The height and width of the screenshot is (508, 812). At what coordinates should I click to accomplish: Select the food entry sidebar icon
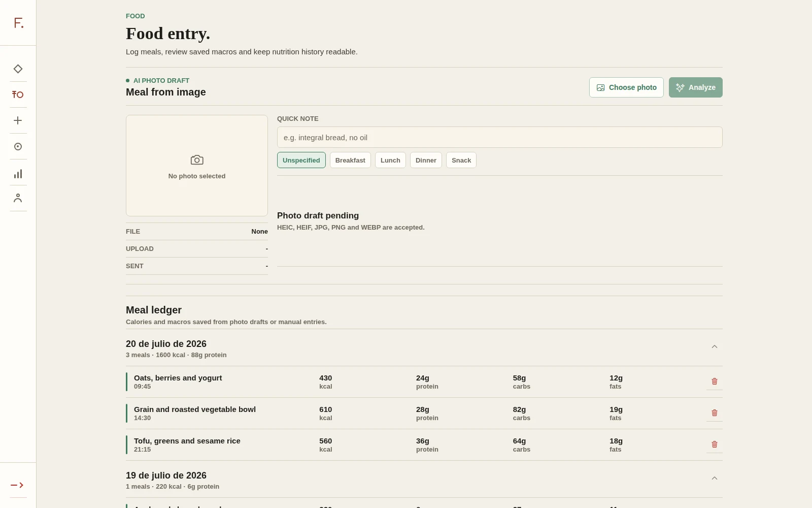[18, 94]
